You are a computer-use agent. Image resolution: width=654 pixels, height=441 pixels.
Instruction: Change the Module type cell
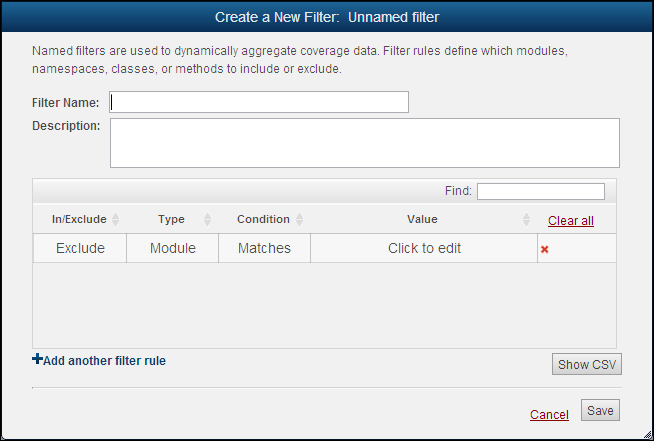(x=173, y=248)
